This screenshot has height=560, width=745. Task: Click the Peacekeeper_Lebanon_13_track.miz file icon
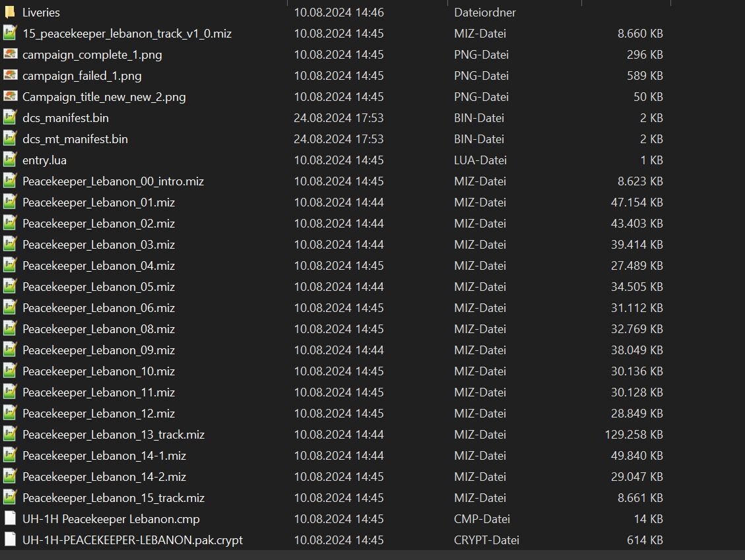coord(10,433)
